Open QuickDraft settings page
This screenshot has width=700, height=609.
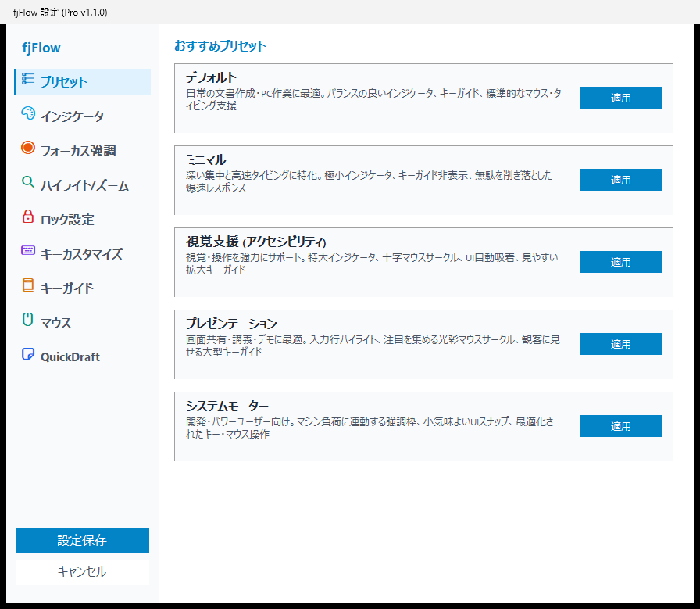coord(83,357)
